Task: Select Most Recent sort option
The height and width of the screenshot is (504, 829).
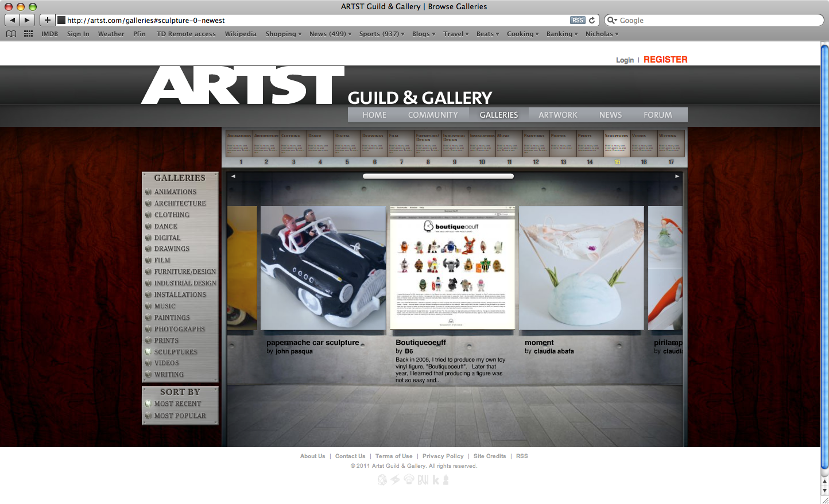Action: [x=177, y=404]
